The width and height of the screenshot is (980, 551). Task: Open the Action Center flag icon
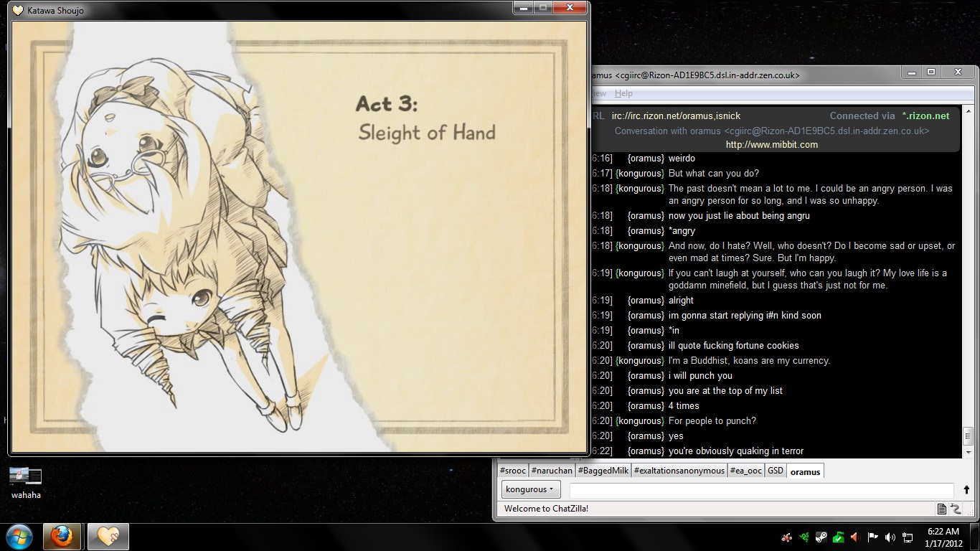[x=872, y=537]
